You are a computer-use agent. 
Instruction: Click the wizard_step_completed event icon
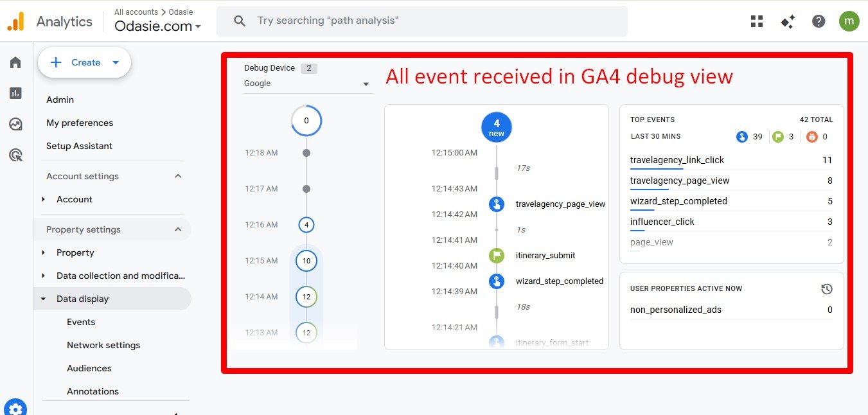[x=497, y=281]
